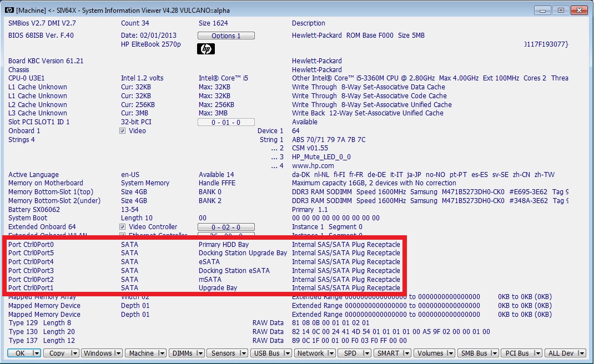Open the dropdown arrow beside SPD
The width and height of the screenshot is (594, 364).
[x=366, y=353]
